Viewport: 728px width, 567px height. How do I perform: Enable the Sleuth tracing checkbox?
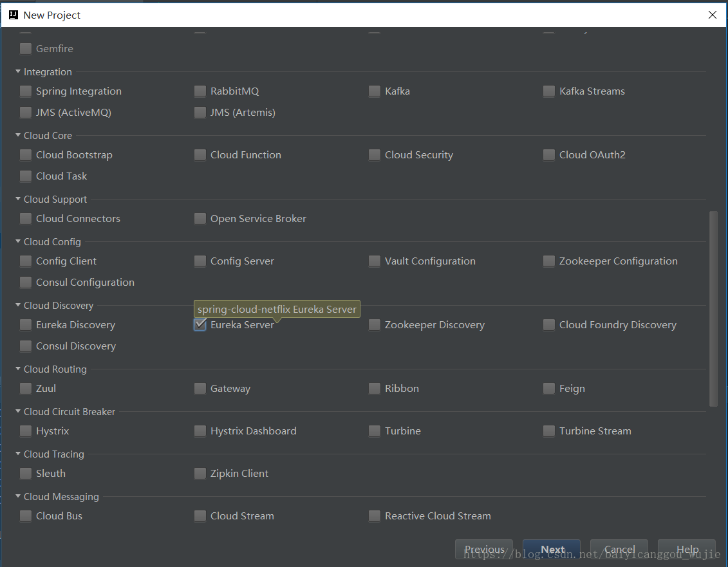pos(26,473)
